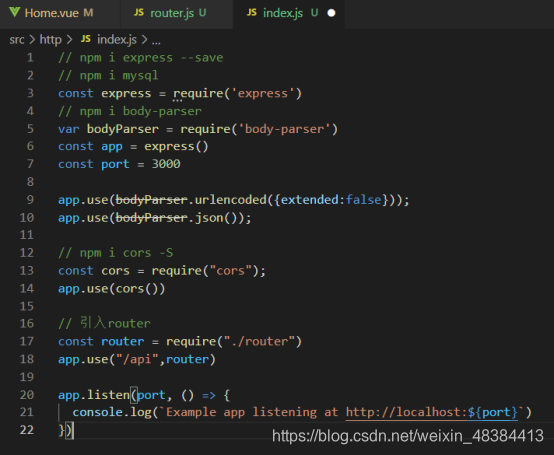Click the string "cors" on line 13

(x=230, y=271)
